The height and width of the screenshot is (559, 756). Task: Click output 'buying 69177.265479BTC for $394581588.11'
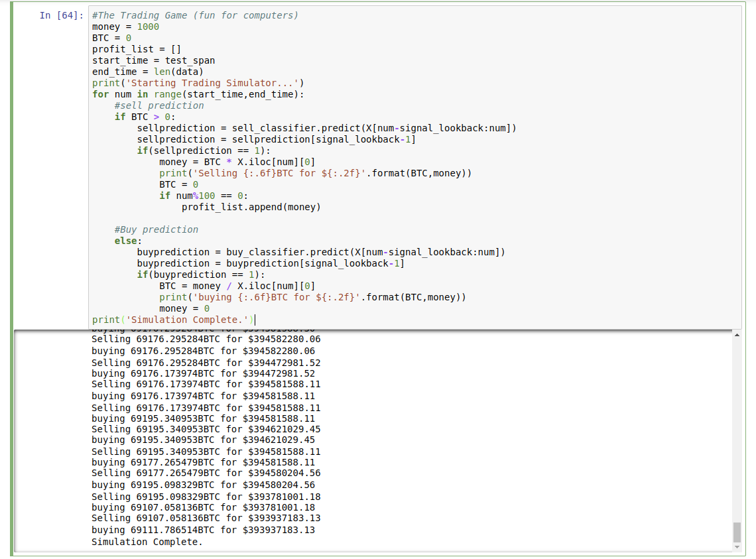(203, 463)
